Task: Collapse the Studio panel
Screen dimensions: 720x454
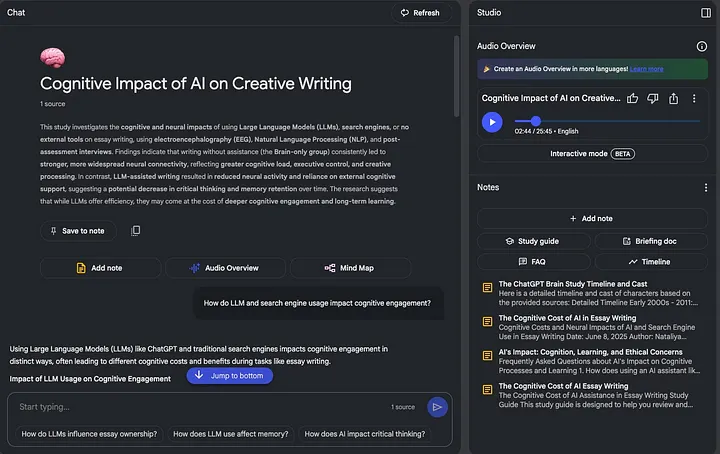Action: pyautogui.click(x=706, y=12)
